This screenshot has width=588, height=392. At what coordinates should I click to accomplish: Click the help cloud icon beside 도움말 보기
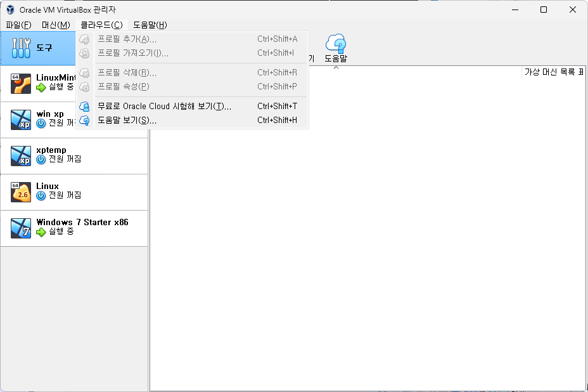click(x=85, y=121)
